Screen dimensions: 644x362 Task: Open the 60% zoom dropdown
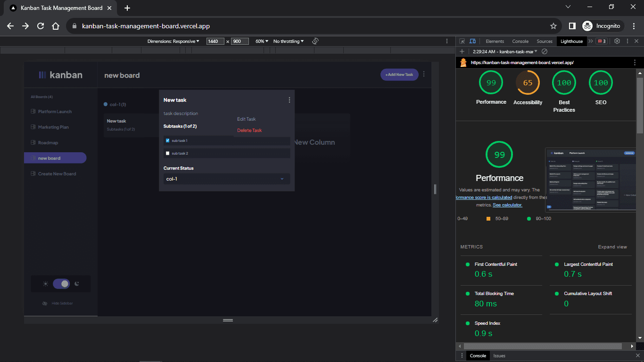pos(262,41)
